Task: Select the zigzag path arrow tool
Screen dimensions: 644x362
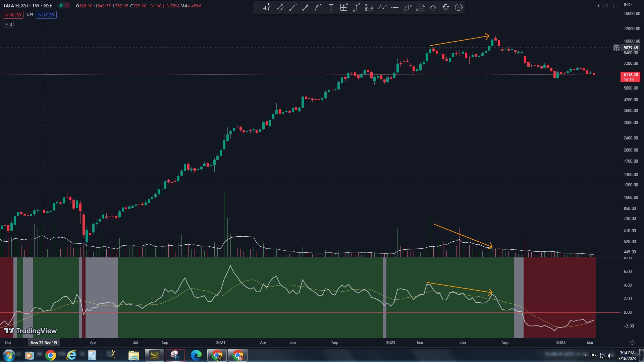Action: 382,7
